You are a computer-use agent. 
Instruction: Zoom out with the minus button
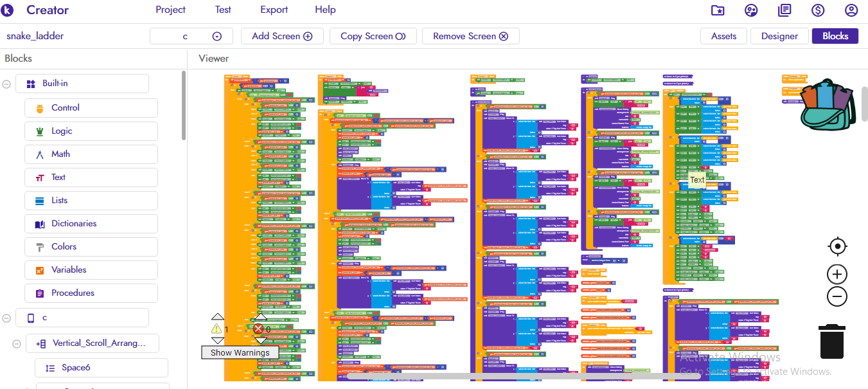click(837, 296)
